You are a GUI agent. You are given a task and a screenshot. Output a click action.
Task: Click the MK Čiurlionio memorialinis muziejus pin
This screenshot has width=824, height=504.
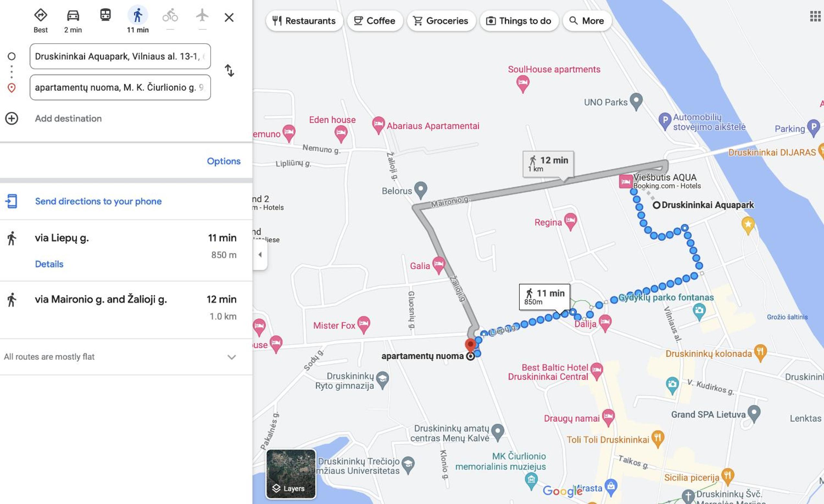tap(531, 481)
